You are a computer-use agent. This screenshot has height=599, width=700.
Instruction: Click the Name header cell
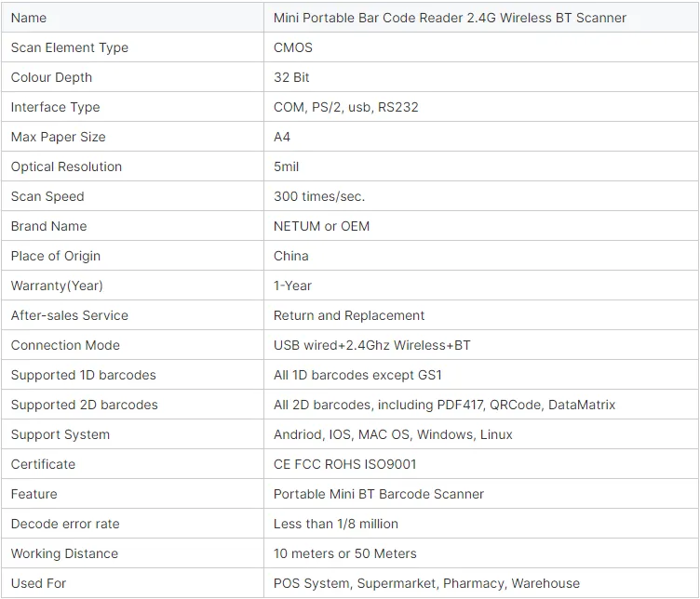(x=132, y=18)
